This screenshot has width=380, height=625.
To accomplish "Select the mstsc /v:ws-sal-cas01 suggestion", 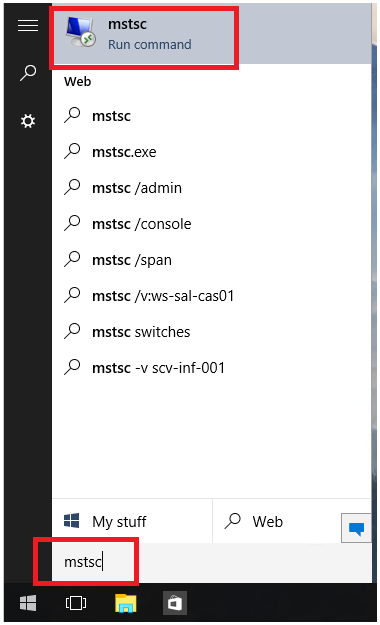I will [x=211, y=296].
